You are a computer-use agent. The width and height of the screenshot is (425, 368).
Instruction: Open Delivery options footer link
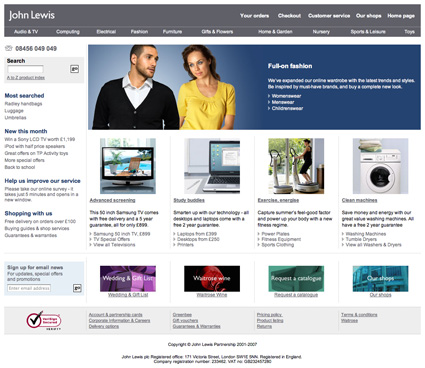tap(104, 326)
